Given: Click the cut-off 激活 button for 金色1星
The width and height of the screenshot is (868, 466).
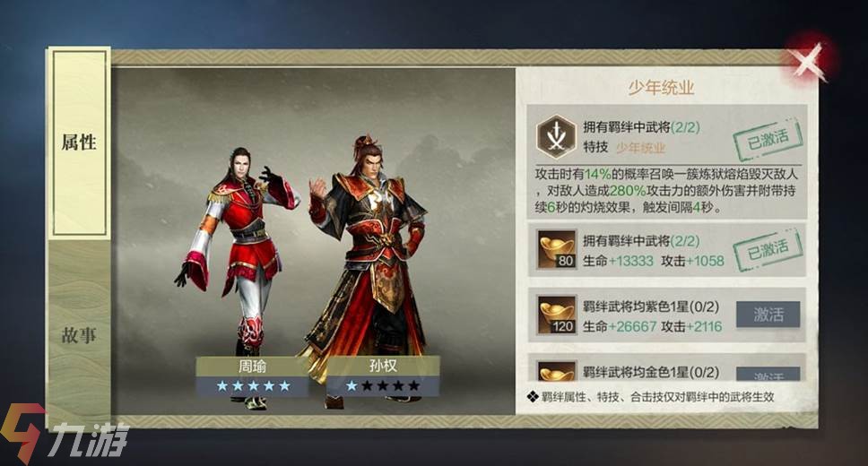Looking at the screenshot, I should click(x=768, y=374).
